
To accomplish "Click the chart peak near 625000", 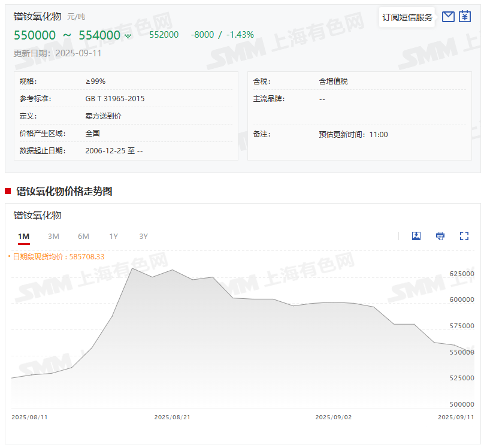I will 132,268.
